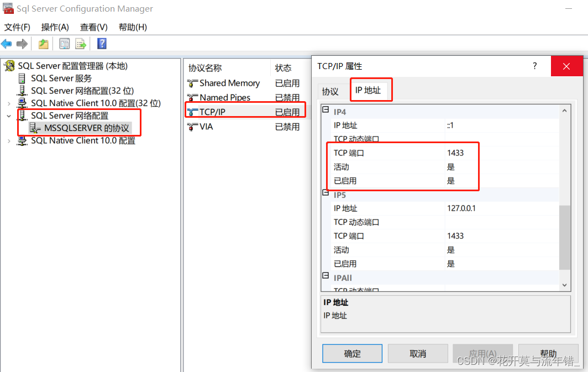Click the back arrow toolbar icon

(7, 44)
